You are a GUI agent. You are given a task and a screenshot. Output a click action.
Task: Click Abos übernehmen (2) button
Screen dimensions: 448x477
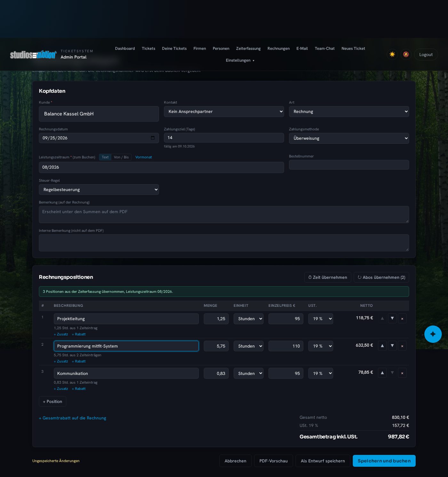click(x=381, y=277)
